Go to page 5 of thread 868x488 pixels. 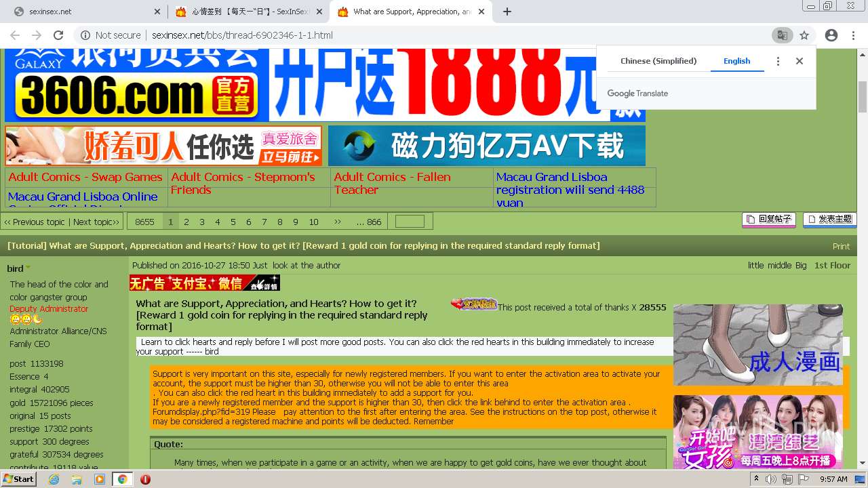pyautogui.click(x=233, y=222)
